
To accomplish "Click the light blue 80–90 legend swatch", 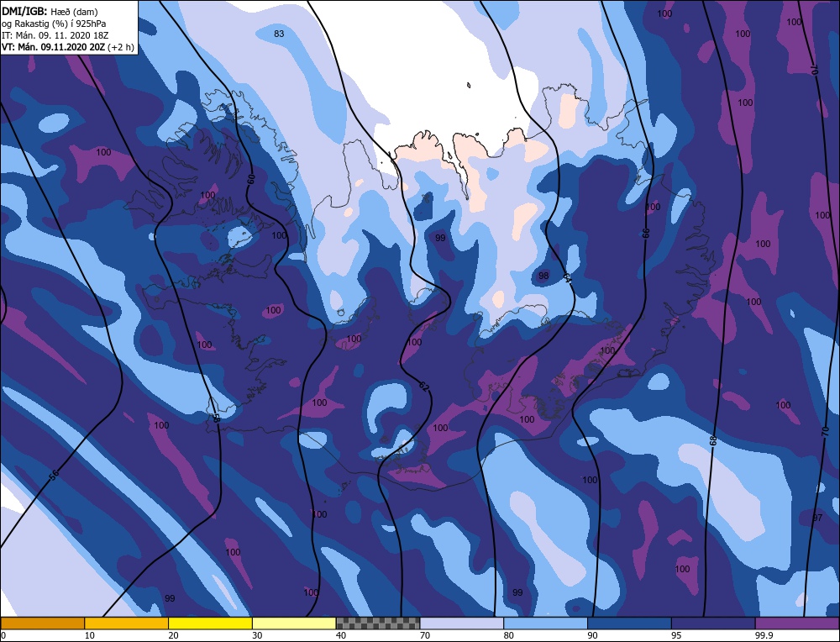I will pyautogui.click(x=545, y=623).
